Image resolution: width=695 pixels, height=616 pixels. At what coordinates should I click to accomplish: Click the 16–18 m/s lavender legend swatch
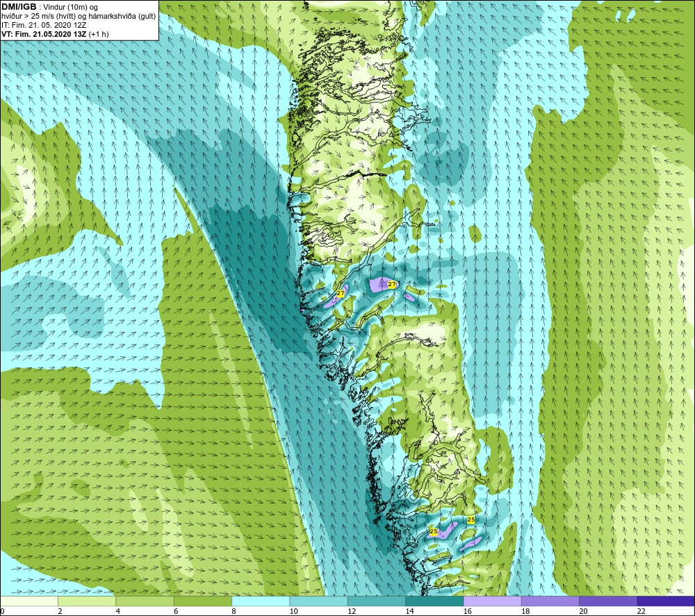click(493, 601)
